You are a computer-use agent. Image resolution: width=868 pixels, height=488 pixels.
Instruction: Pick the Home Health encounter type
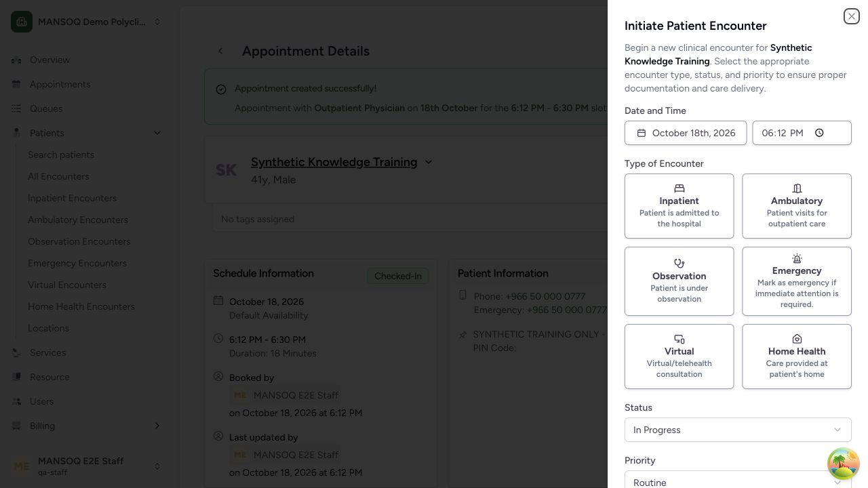(797, 357)
